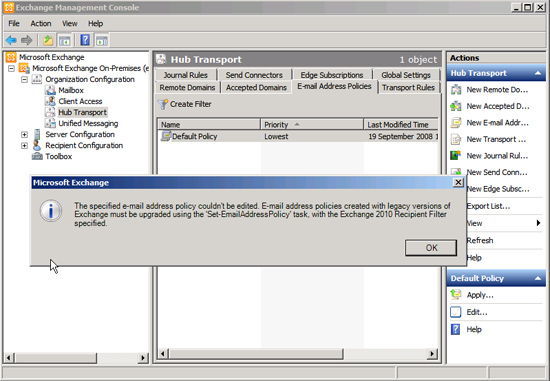The height and width of the screenshot is (381, 550).
Task: Click the Back arrow toolbar icon
Action: click(x=11, y=40)
